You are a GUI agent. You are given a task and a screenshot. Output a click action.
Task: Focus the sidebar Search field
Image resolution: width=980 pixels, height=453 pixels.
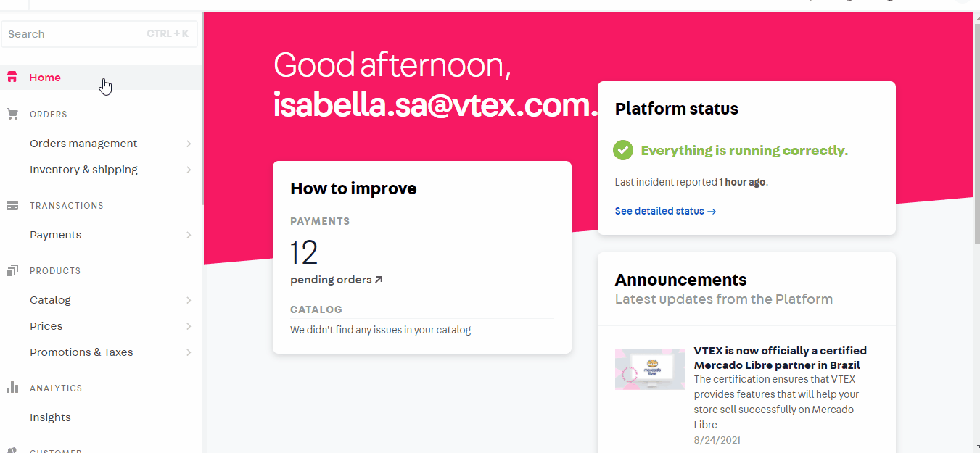click(73, 34)
